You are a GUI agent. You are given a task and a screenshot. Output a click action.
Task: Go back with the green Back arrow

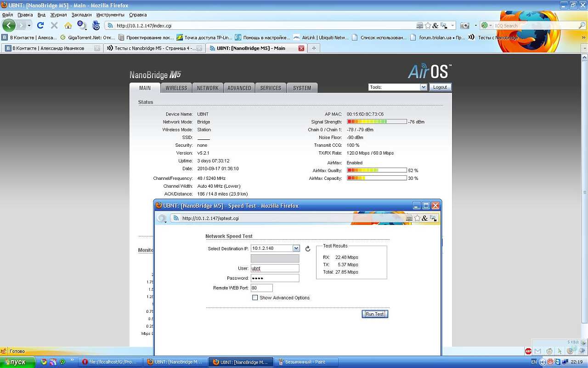click(x=9, y=25)
